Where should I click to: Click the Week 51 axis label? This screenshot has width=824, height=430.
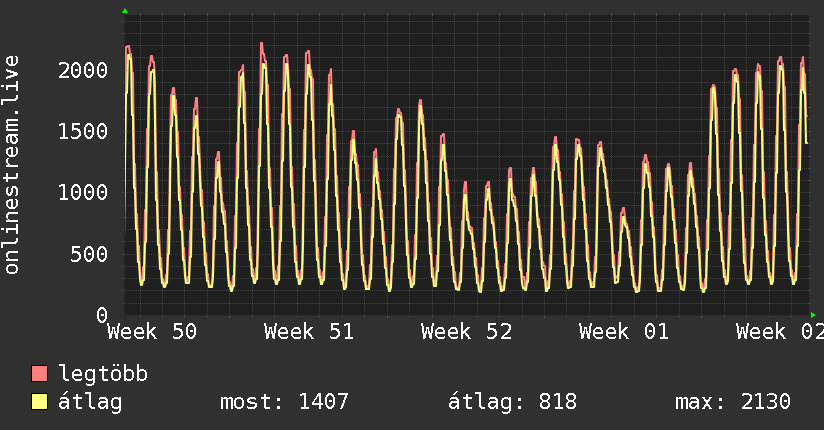[x=309, y=332]
